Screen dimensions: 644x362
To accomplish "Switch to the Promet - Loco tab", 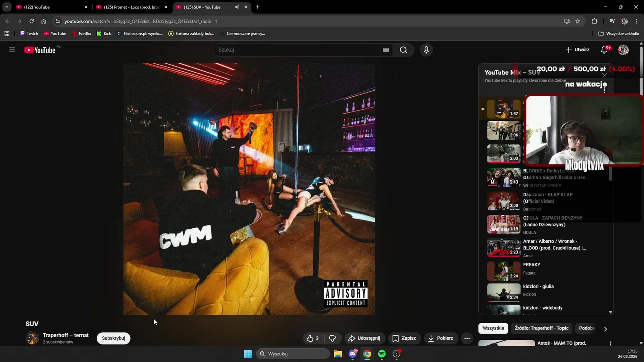I will 131,7.
